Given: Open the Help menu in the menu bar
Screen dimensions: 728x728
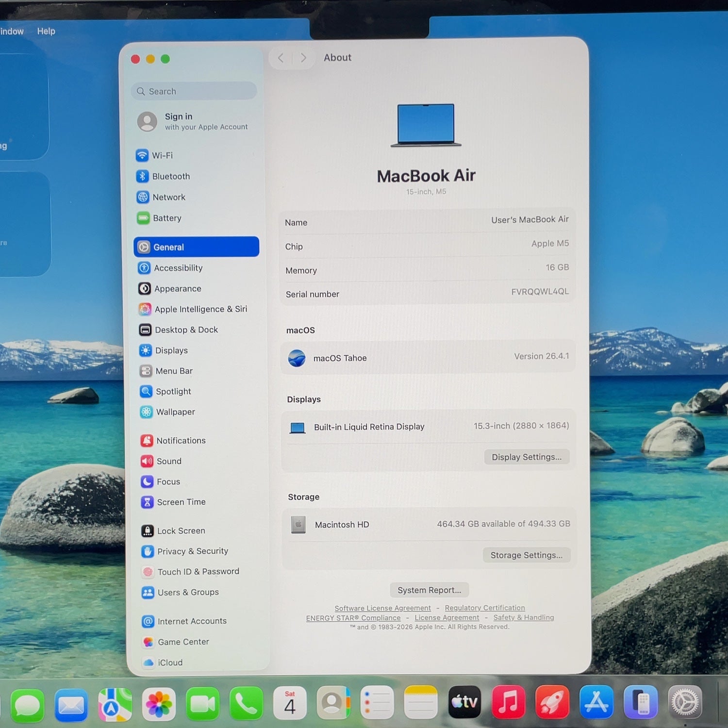Looking at the screenshot, I should click(46, 31).
